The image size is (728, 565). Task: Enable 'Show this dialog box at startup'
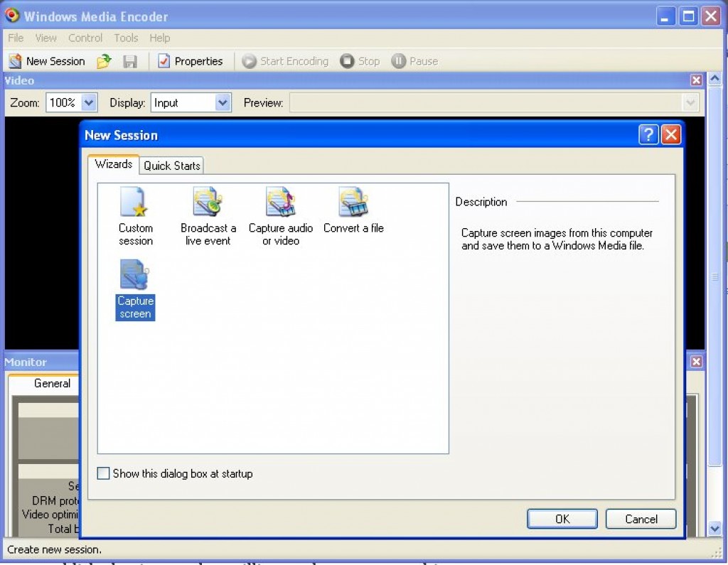click(x=103, y=473)
